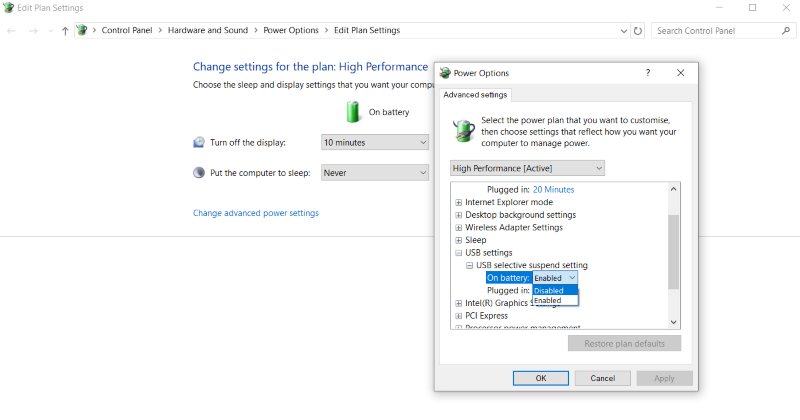800x420 pixels.
Task: Click the forward navigation arrow
Action: [x=33, y=31]
